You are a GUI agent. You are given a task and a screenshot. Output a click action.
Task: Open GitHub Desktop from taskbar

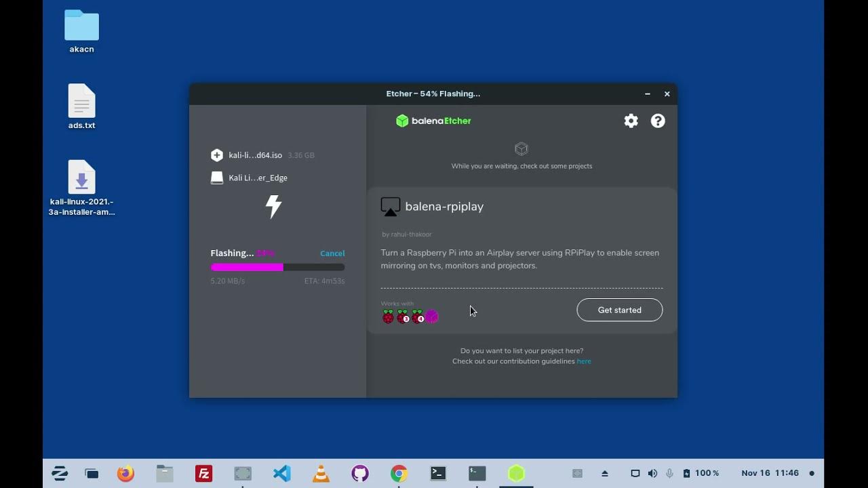360,473
